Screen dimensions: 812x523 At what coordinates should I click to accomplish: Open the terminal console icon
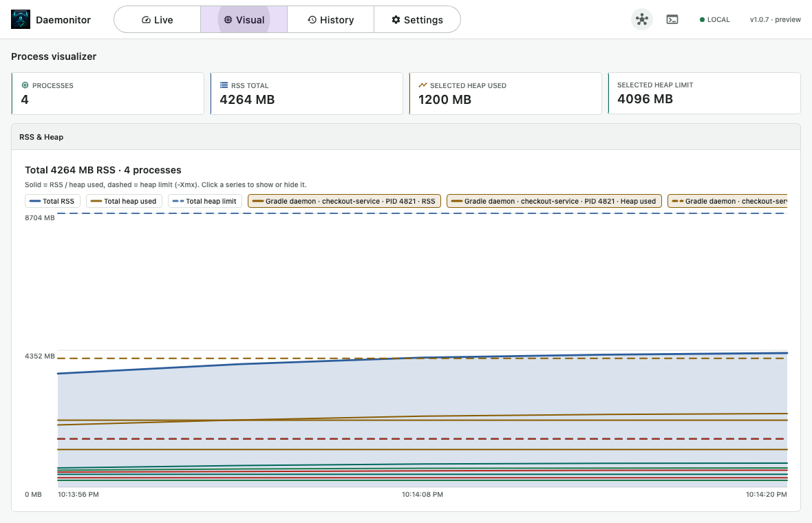672,20
